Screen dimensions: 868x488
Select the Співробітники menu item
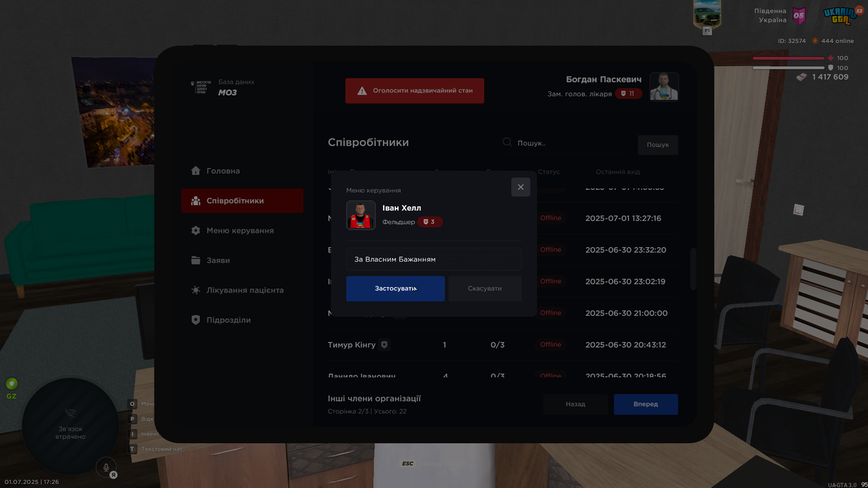pyautogui.click(x=242, y=201)
